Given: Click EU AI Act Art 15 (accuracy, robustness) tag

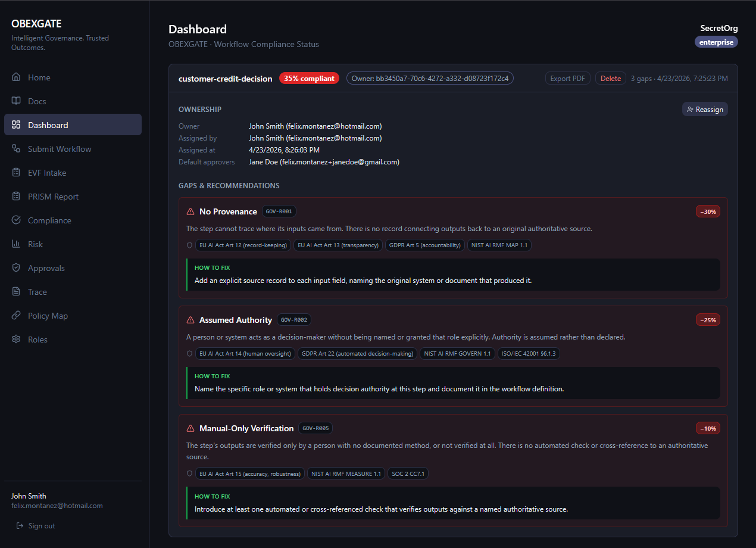Looking at the screenshot, I should tap(250, 474).
